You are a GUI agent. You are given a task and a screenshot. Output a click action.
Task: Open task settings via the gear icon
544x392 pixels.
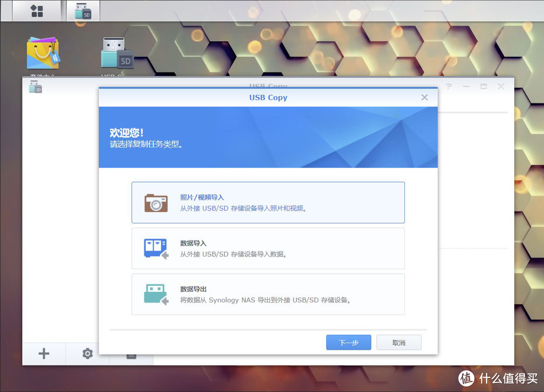(x=87, y=354)
